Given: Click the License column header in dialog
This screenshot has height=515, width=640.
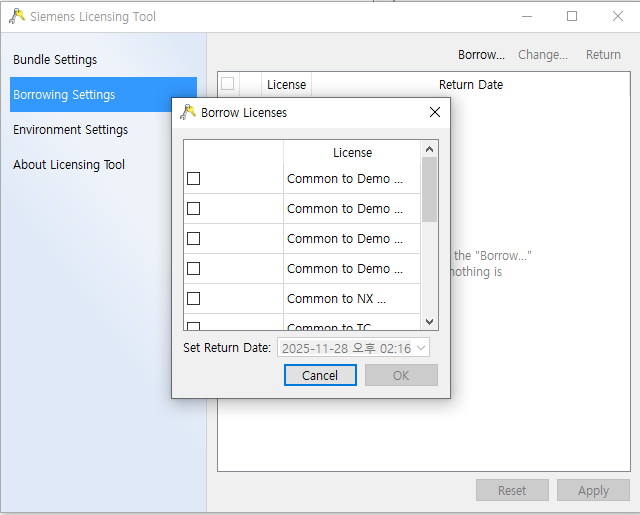Looking at the screenshot, I should pyautogui.click(x=352, y=153).
